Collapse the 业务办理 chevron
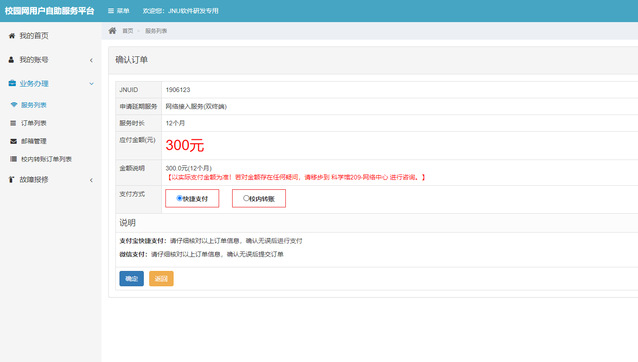The height and width of the screenshot is (362, 638). click(91, 84)
